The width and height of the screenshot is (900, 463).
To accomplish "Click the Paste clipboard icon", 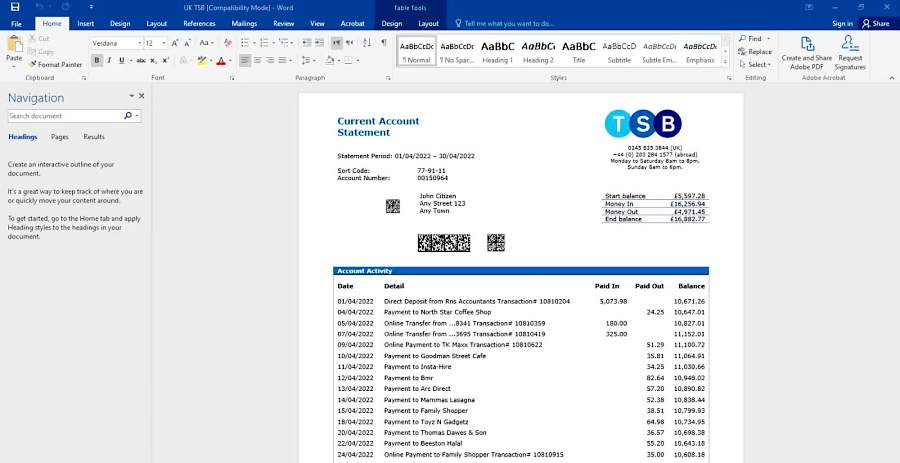I will 14,48.
